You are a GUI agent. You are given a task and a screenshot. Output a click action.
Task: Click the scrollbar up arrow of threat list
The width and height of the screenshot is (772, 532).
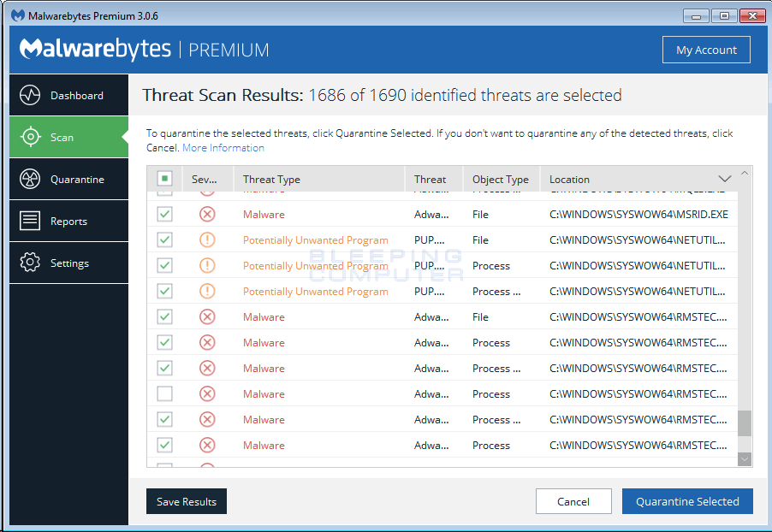745,174
